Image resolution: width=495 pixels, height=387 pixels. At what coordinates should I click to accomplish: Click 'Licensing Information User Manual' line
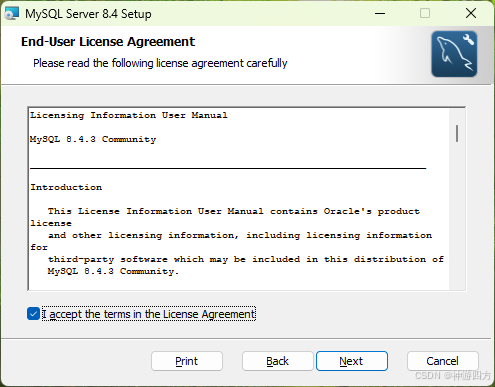pyautogui.click(x=129, y=115)
